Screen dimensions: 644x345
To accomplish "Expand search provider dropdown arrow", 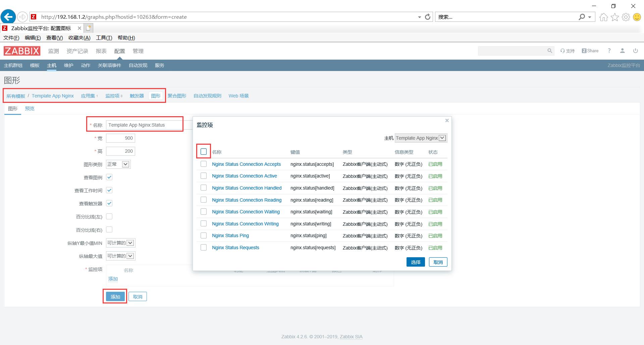I will tap(590, 17).
